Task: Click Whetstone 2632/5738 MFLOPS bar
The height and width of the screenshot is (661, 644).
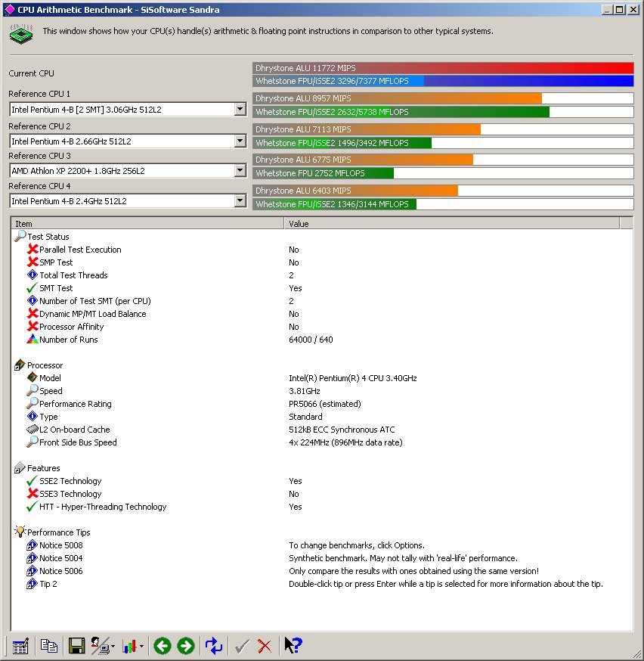Action: [443, 112]
